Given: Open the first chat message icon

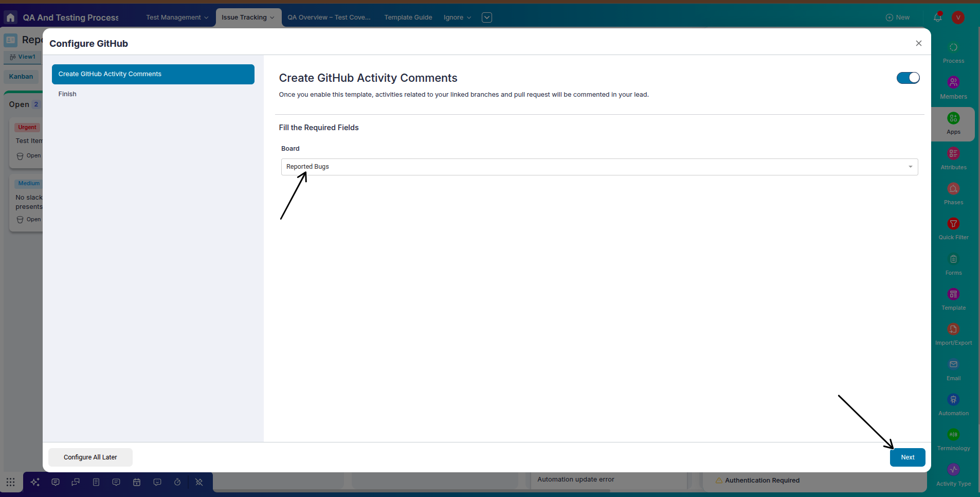Looking at the screenshot, I should [56, 482].
